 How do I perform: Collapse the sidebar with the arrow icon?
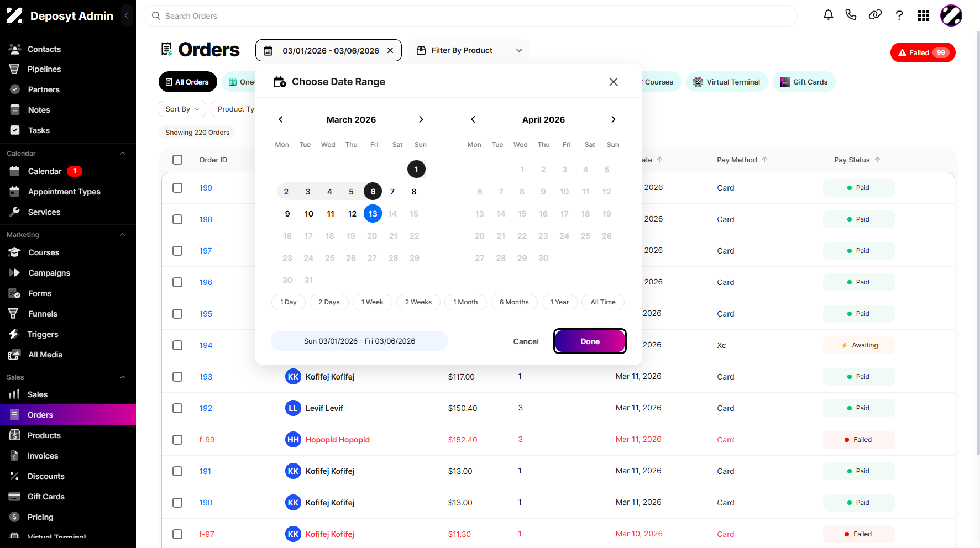(x=127, y=16)
